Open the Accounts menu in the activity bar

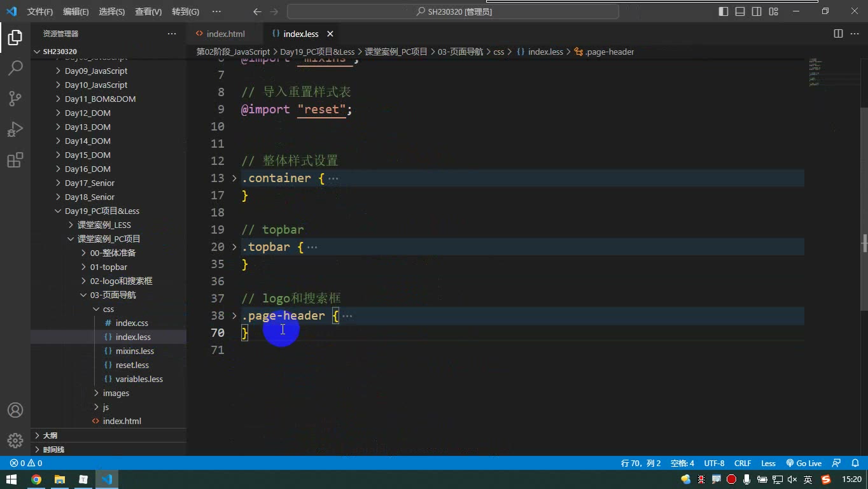15,410
